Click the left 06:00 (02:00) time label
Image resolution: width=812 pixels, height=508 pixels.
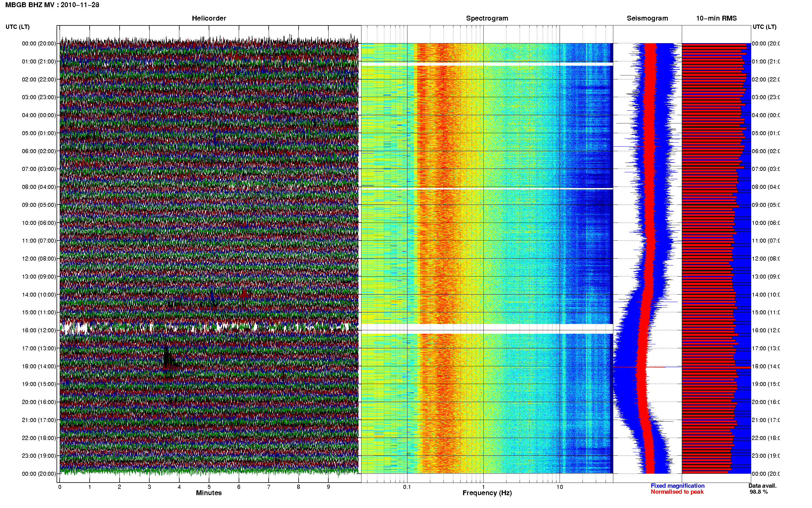(x=39, y=151)
